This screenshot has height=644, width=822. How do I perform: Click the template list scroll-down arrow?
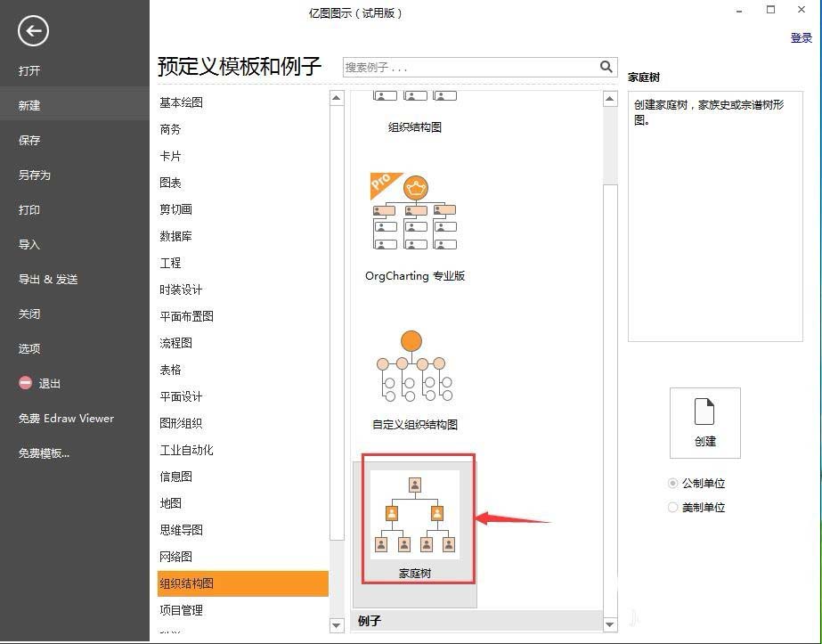pos(609,624)
